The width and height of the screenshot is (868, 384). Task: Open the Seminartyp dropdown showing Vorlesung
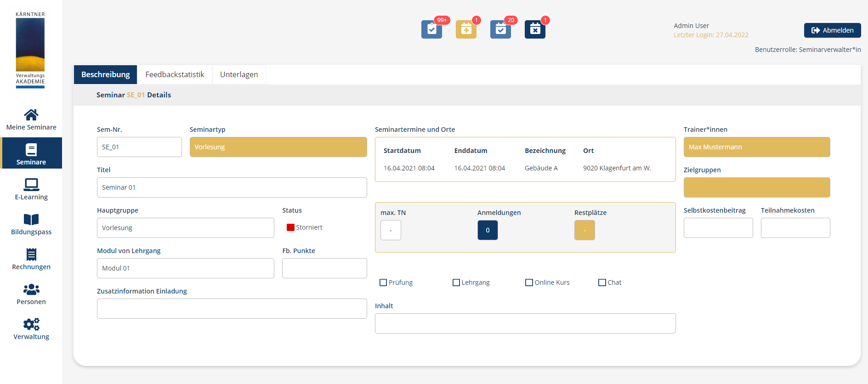(278, 147)
